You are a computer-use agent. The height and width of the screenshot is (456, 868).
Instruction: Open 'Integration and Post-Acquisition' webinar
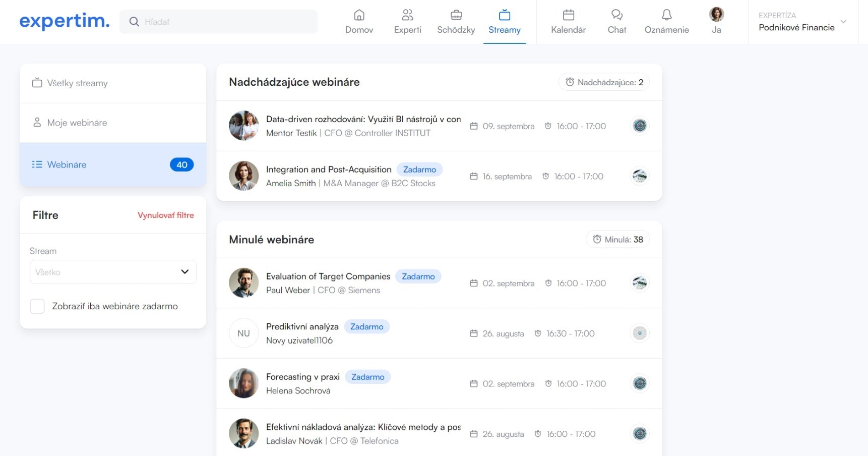pyautogui.click(x=329, y=169)
